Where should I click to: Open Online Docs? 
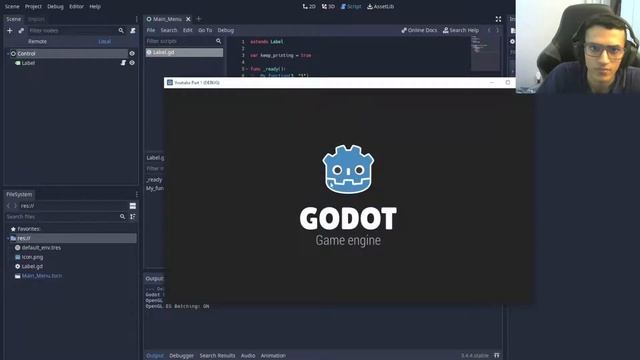point(419,30)
